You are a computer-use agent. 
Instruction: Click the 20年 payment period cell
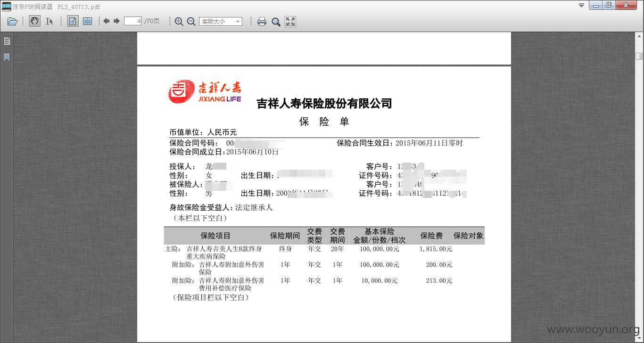coord(337,249)
